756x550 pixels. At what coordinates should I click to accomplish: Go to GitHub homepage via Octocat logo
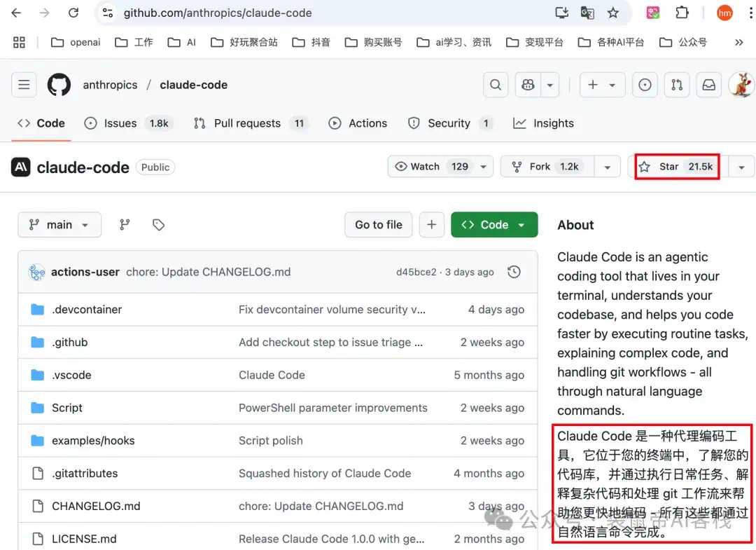[x=59, y=85]
